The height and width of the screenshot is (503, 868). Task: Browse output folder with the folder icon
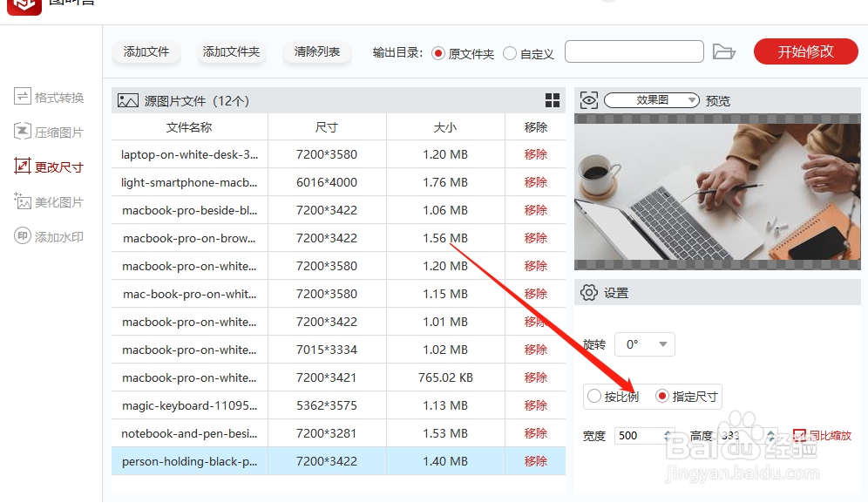[x=724, y=51]
